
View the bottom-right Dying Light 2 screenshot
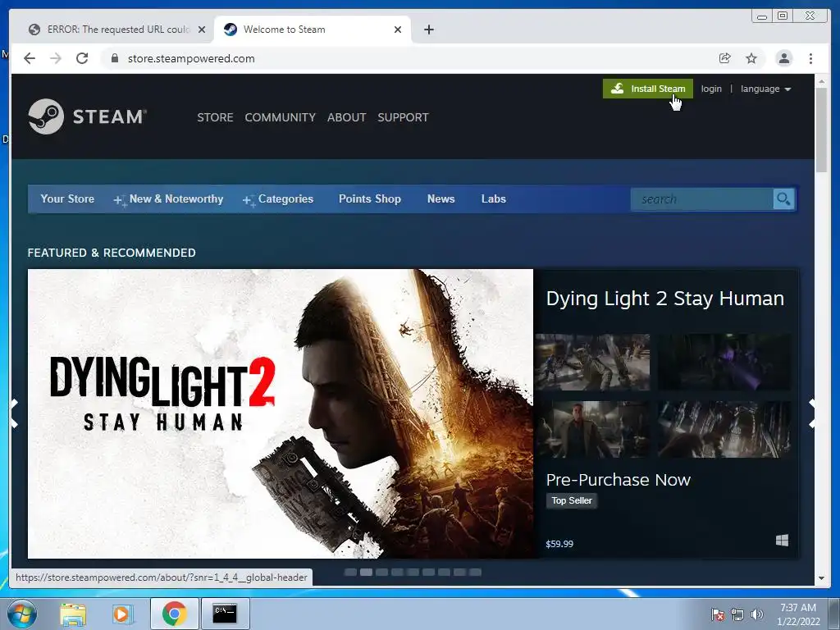coord(724,429)
